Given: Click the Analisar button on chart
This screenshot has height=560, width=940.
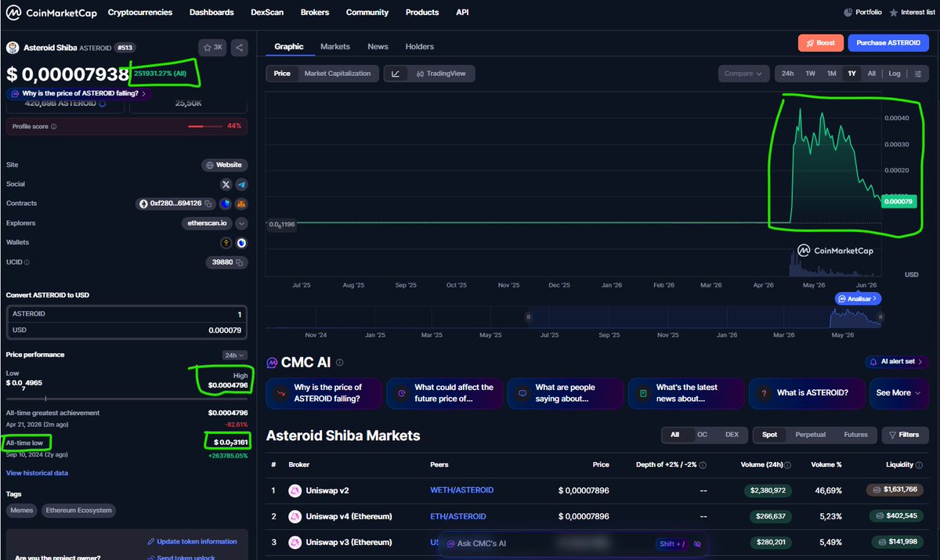Looking at the screenshot, I should (x=858, y=299).
